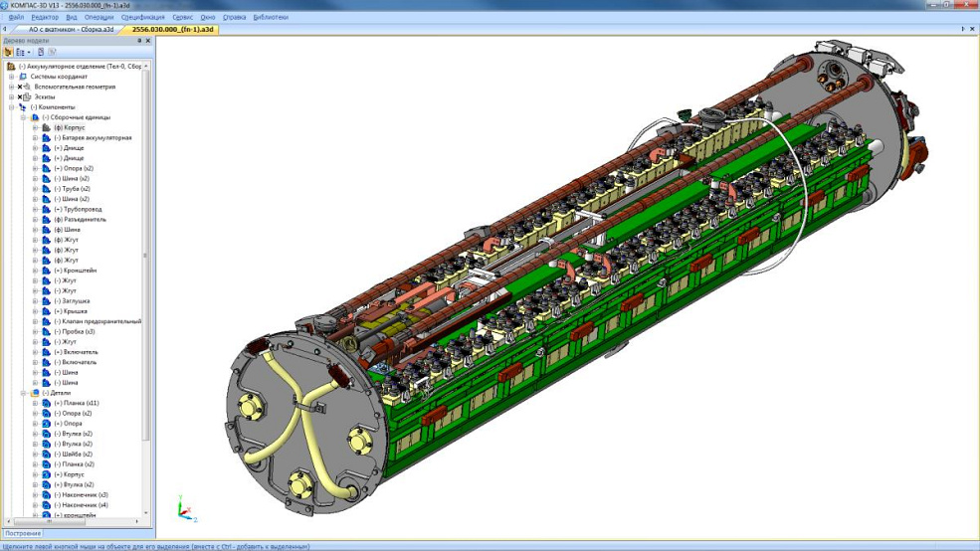980x551 pixels.
Task: Select the Шайба (x2) part icon
Action: (x=46, y=454)
